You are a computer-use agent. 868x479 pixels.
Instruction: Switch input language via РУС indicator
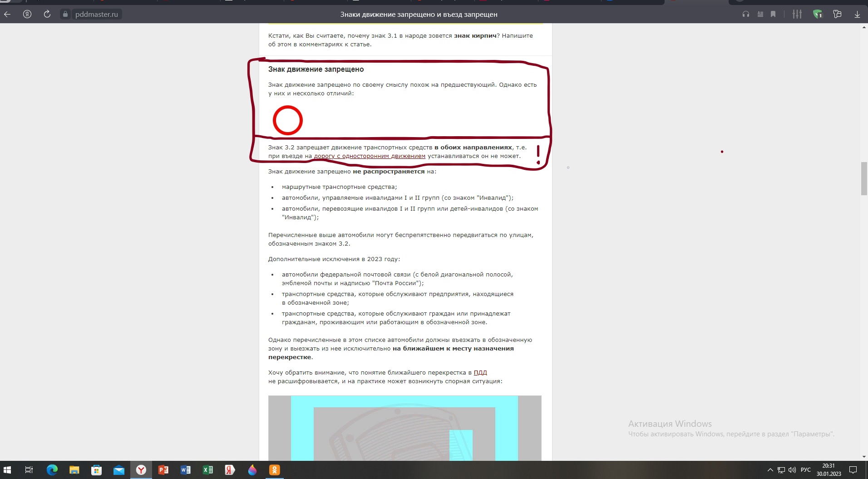click(805, 470)
